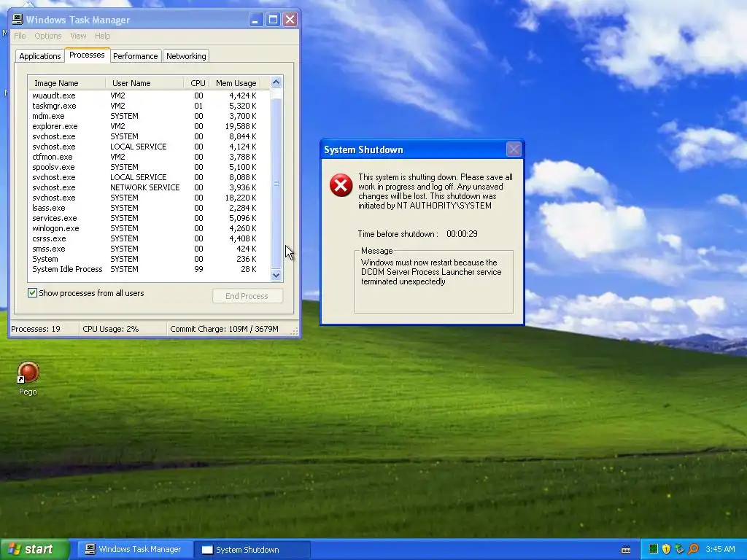Sort by User Name column header

pyautogui.click(x=144, y=83)
